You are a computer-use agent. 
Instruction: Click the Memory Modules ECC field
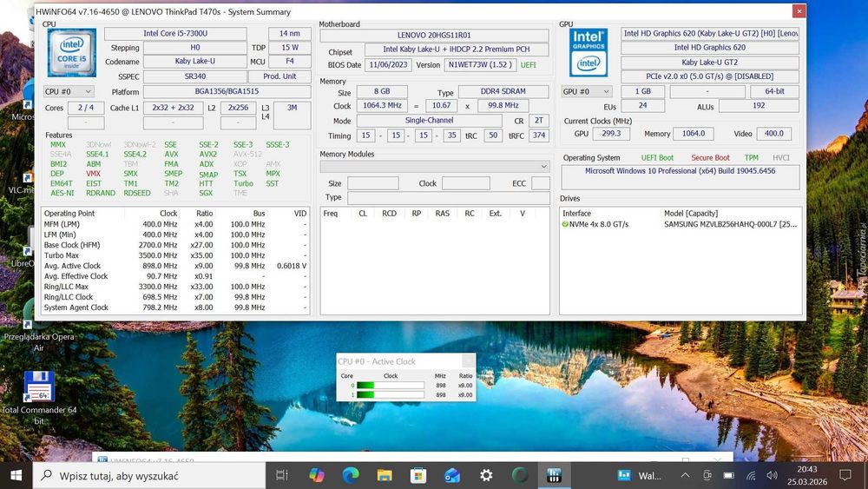pos(540,183)
